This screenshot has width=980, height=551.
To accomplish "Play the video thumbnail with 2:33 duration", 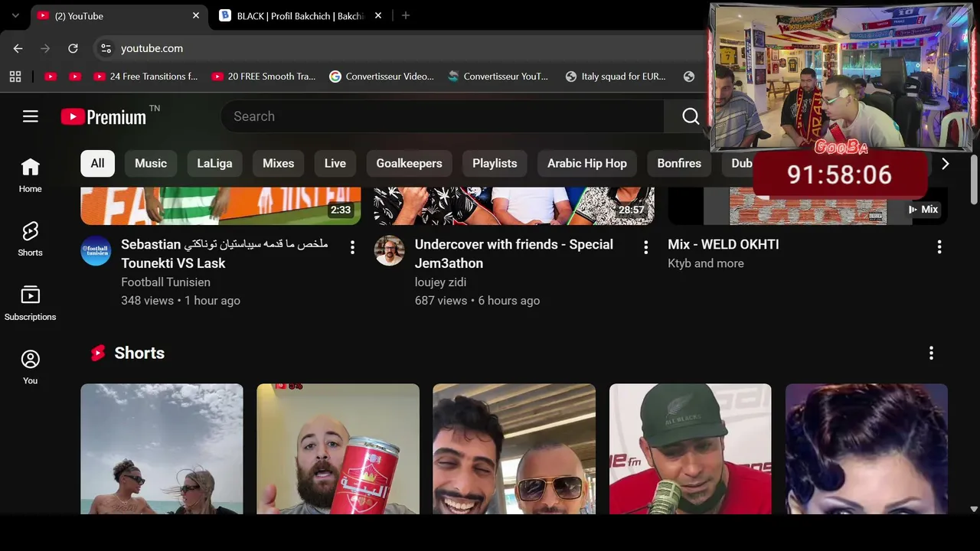I will click(x=220, y=206).
